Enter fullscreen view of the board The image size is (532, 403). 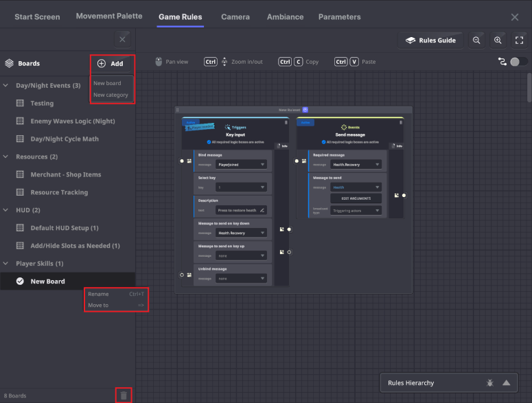[x=519, y=41]
